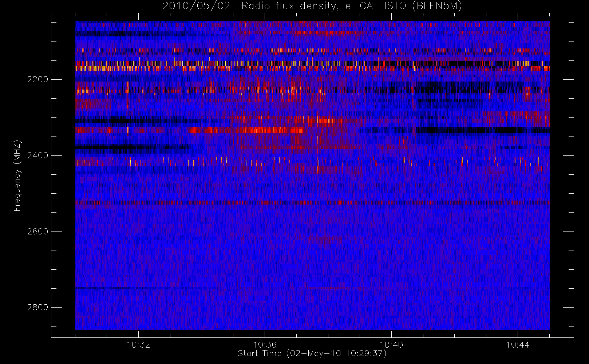The image size is (589, 364).
Task: Click the 2200 frequency tick label
Action: pos(37,79)
